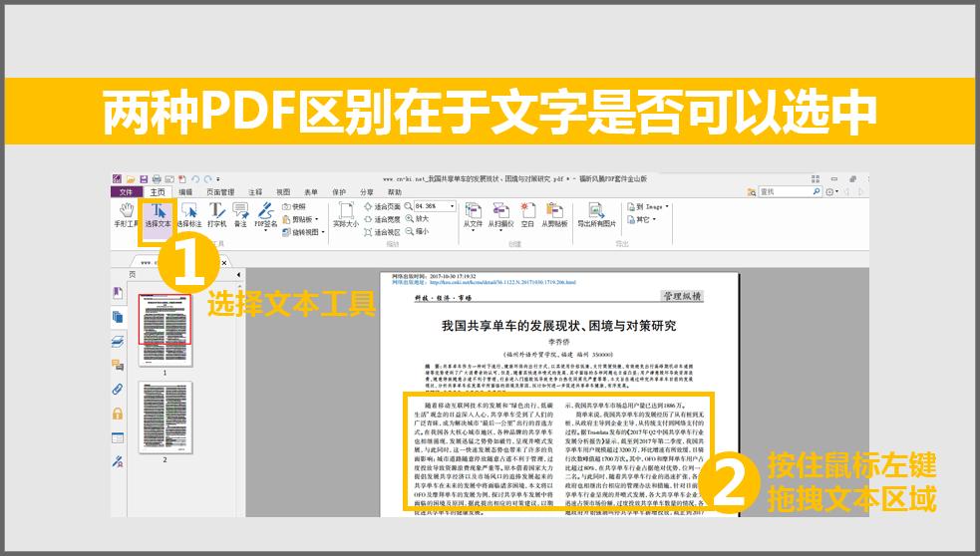Open the Attachments paperclip panel

coord(118,390)
